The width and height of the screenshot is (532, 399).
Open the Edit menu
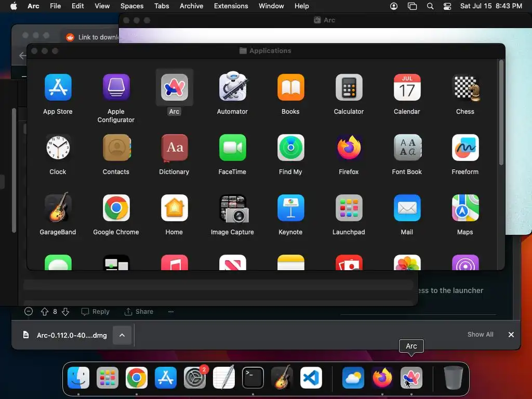pyautogui.click(x=78, y=6)
